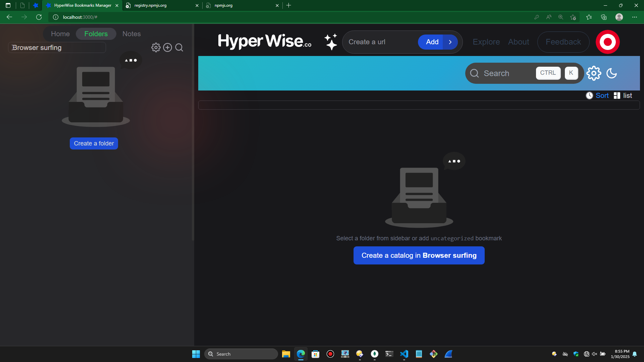Toggle the list layout view icon
The image size is (644, 362).
click(x=617, y=96)
